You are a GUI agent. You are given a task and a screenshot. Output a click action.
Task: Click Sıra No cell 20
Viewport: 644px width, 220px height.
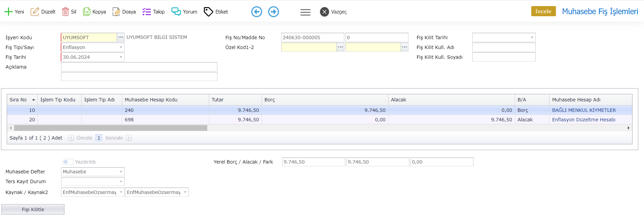[x=22, y=120]
